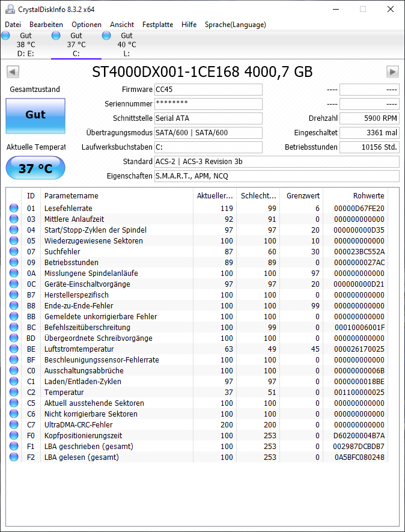Select the C: drive status orb
The image size is (405, 532).
pos(56,35)
